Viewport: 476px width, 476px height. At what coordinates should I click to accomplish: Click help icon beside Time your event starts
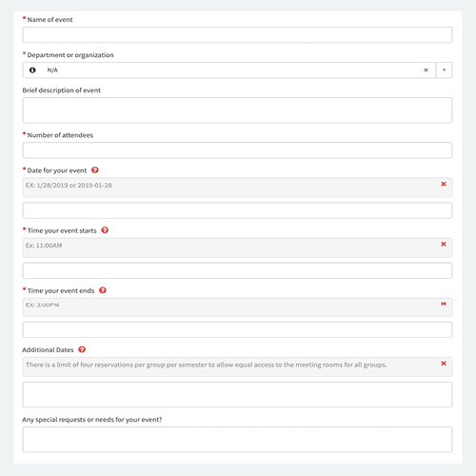tap(105, 230)
